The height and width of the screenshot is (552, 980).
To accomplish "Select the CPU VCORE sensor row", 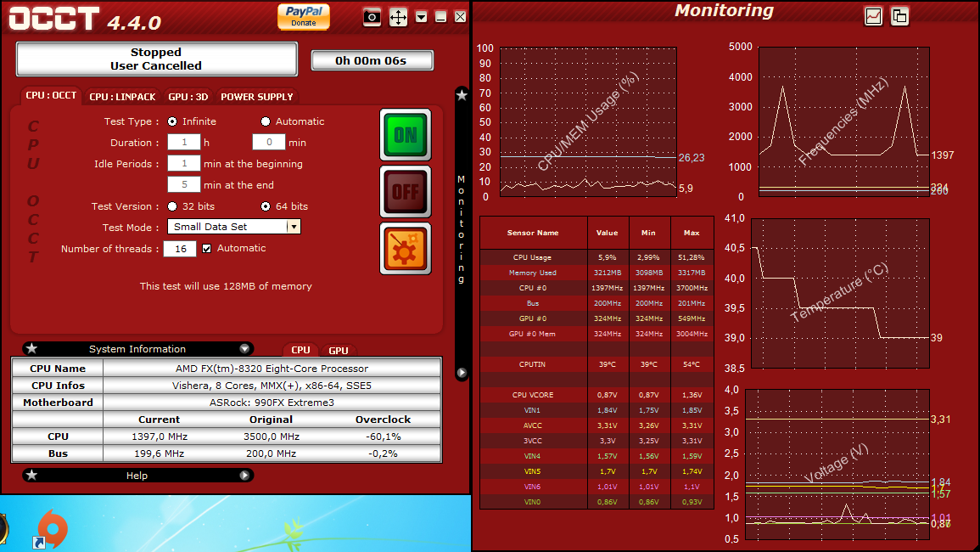I will tap(596, 395).
